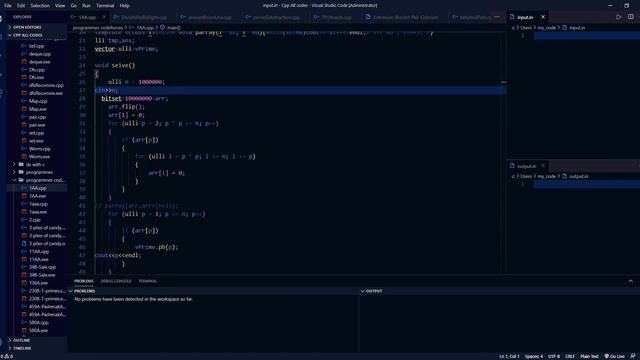Open Map.cpp file
The width and height of the screenshot is (640, 360).
38,101
